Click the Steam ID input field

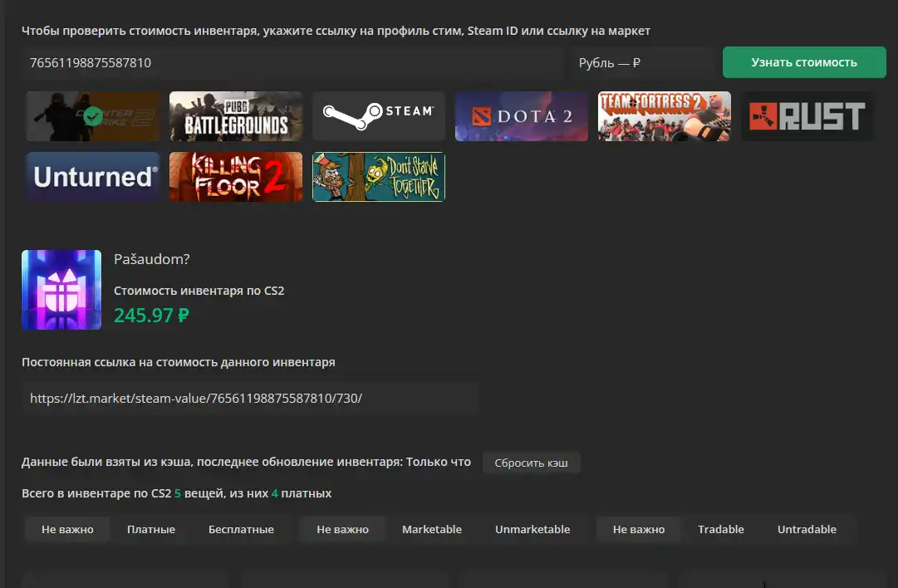(293, 62)
